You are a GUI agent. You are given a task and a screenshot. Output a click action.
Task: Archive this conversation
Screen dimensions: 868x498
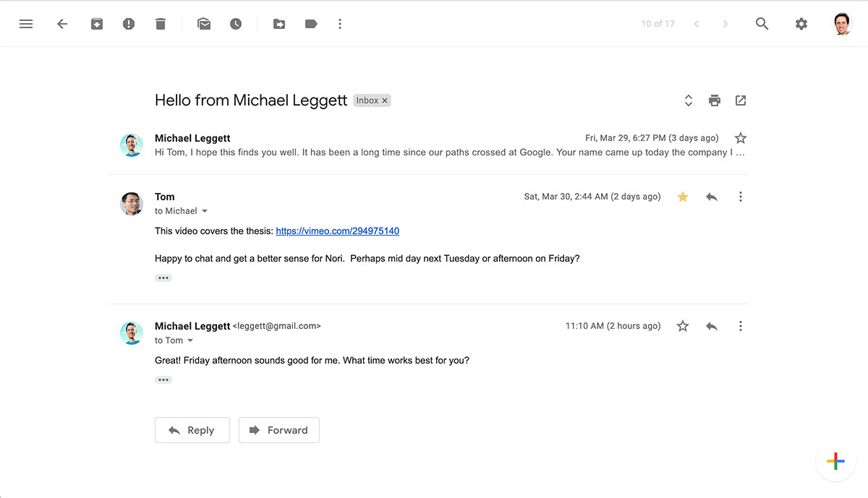[x=96, y=23]
